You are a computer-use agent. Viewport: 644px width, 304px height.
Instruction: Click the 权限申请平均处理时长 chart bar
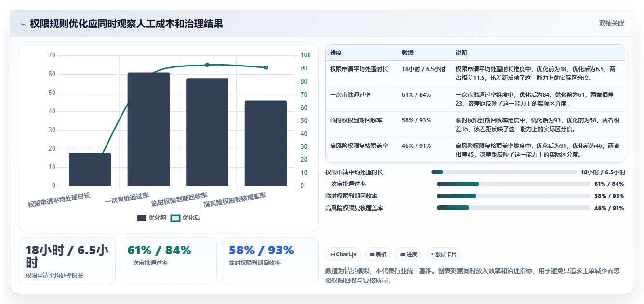tap(90, 169)
